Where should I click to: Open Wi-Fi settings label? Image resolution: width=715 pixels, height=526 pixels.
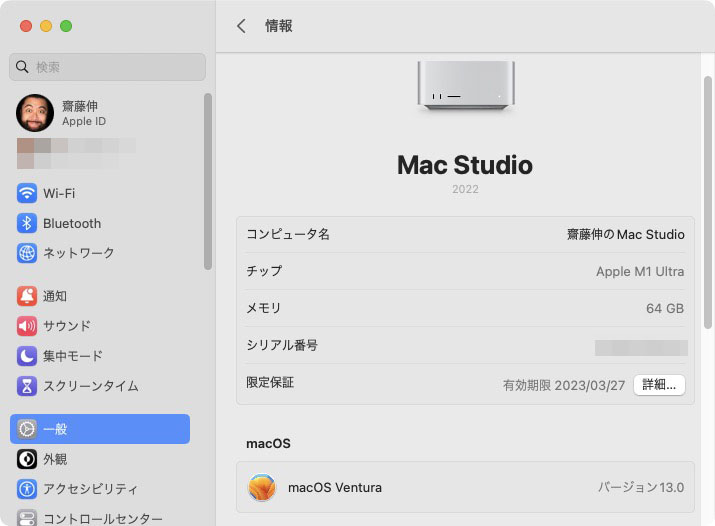[59, 193]
